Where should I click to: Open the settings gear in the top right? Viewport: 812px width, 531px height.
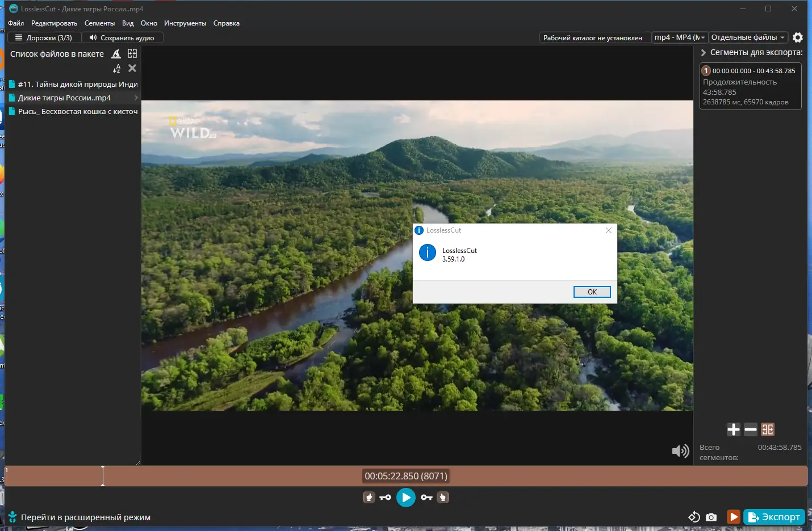pos(799,37)
